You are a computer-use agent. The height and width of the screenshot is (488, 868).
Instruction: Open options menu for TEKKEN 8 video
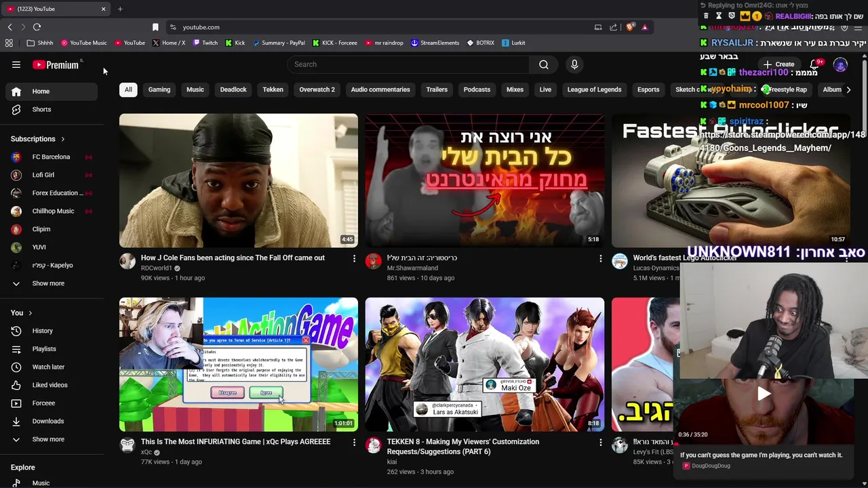click(600, 442)
